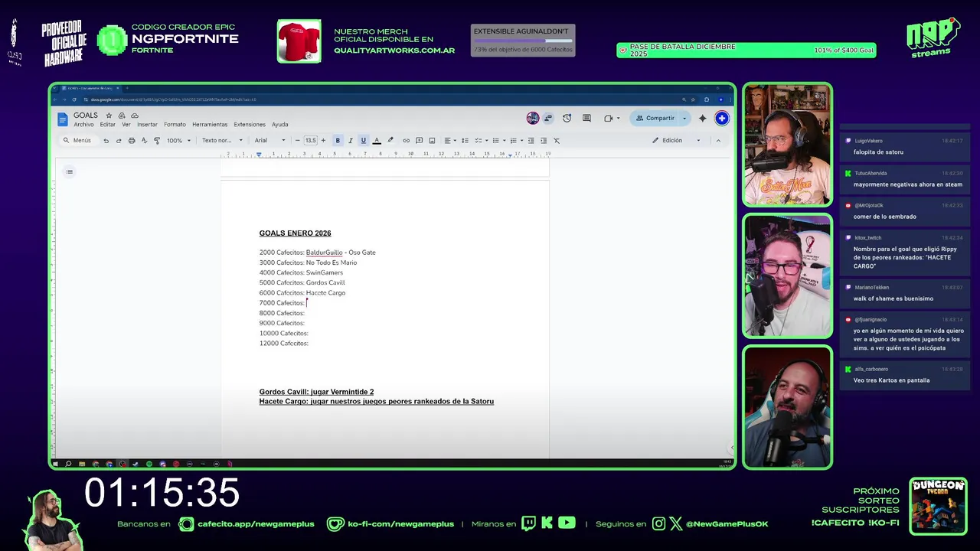Open the numbered list dropdown
The width and height of the screenshot is (980, 551).
coord(515,141)
